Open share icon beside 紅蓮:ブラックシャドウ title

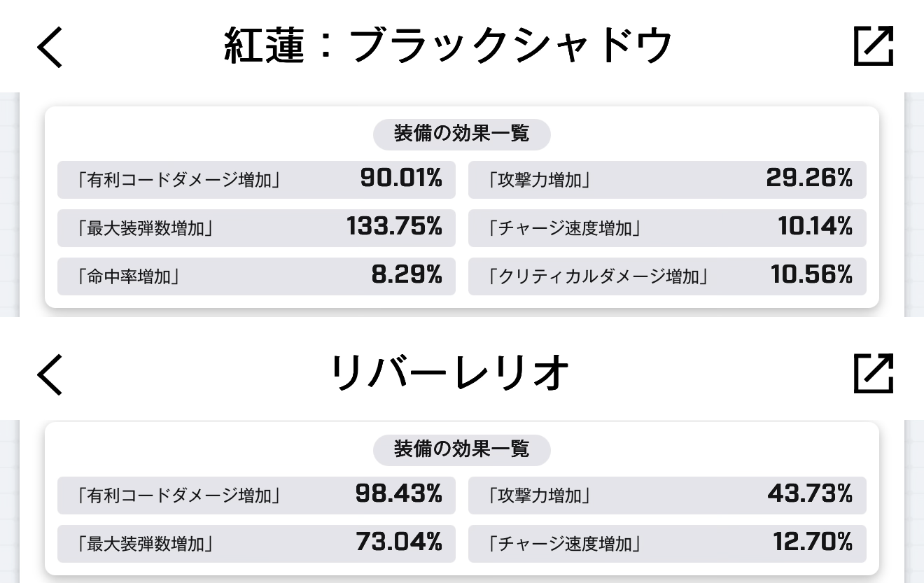(874, 46)
